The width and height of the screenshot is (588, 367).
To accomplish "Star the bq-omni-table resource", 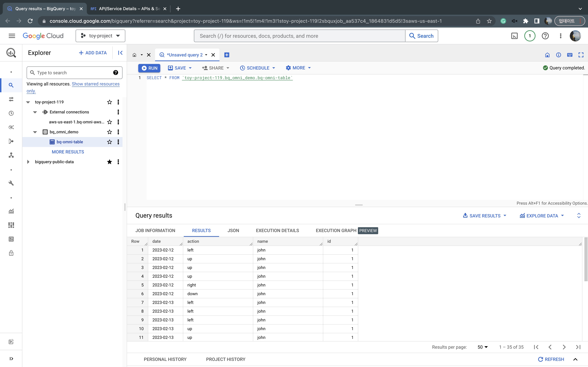I will pyautogui.click(x=110, y=142).
